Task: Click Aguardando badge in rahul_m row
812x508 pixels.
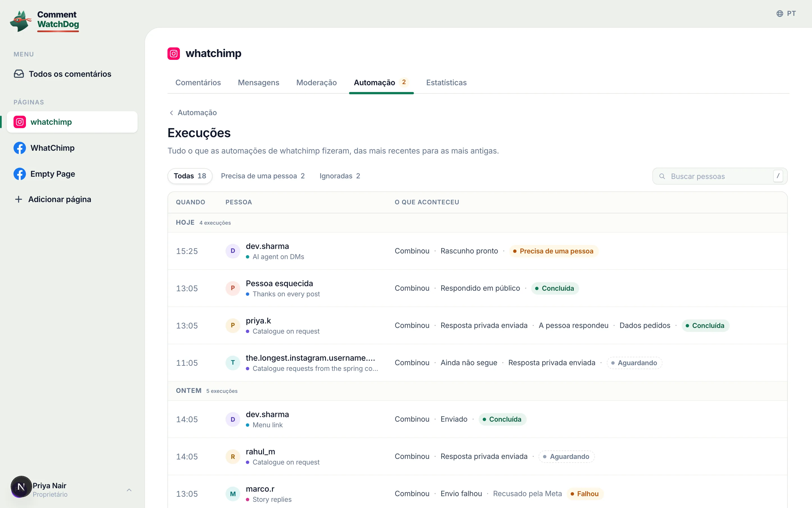Action: 566,457
